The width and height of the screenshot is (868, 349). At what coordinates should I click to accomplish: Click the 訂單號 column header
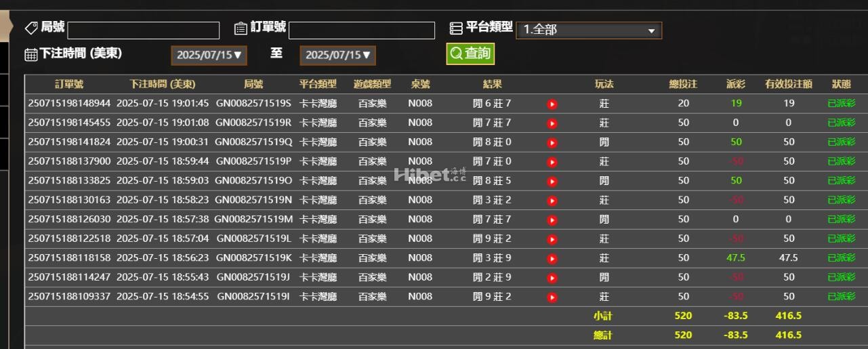pyautogui.click(x=69, y=85)
